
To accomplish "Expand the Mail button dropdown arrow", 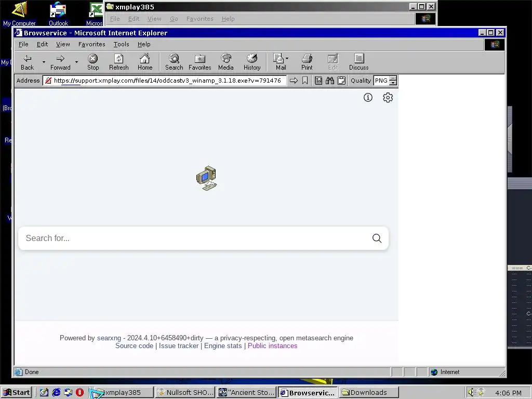I will coord(287,58).
